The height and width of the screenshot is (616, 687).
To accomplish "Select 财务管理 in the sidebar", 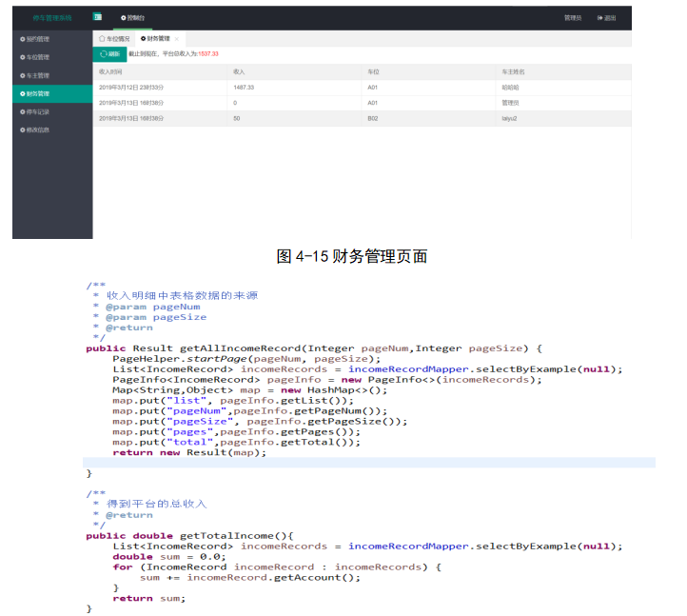I will [52, 94].
